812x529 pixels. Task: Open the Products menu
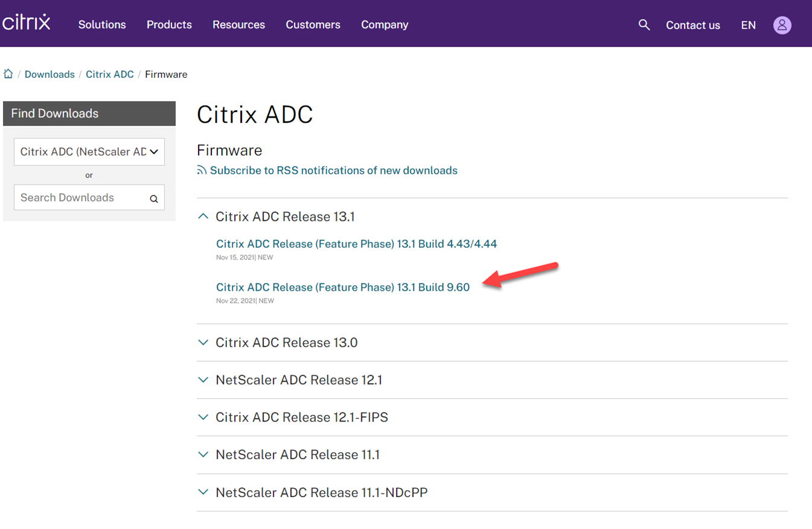pos(169,25)
